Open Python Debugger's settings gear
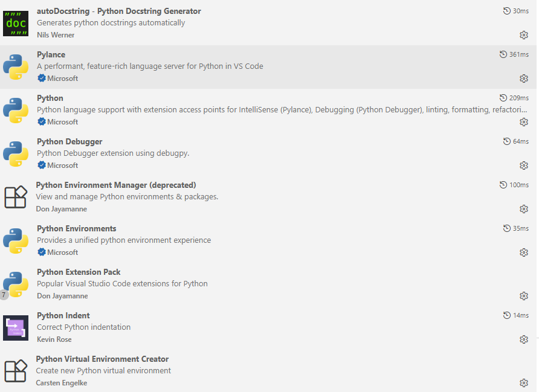 524,165
